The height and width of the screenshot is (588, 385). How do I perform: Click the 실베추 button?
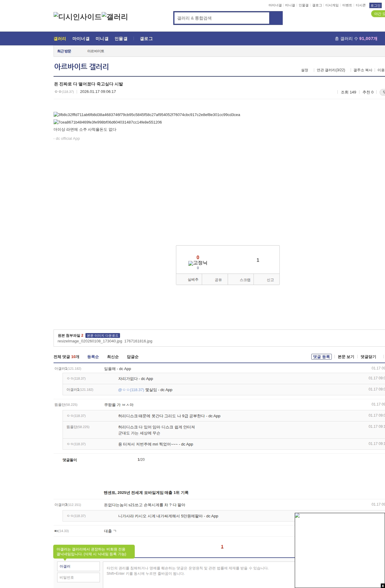(x=189, y=279)
